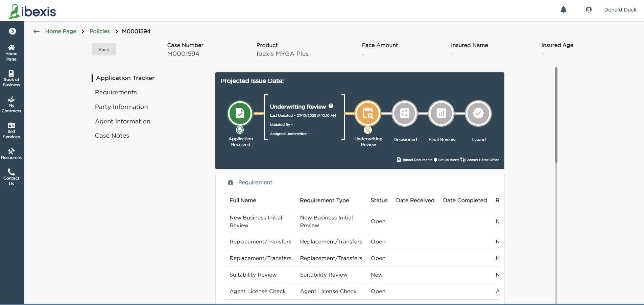The width and height of the screenshot is (644, 305).
Task: Click the Status column header
Action: (x=379, y=201)
